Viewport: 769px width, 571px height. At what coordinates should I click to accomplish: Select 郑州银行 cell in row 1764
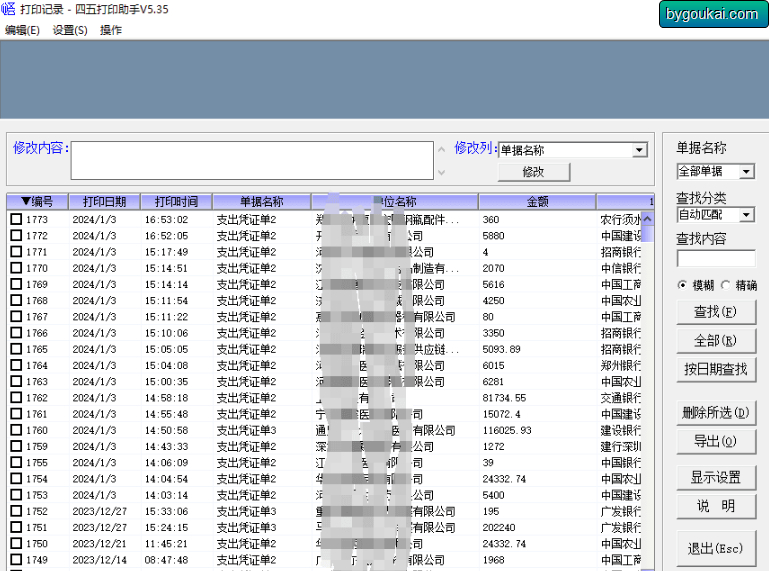(621, 365)
